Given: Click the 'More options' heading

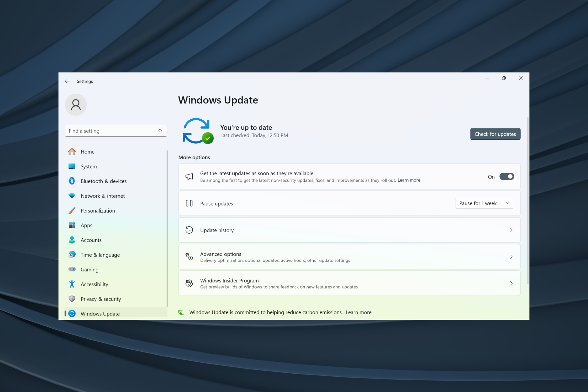Looking at the screenshot, I should (x=194, y=157).
